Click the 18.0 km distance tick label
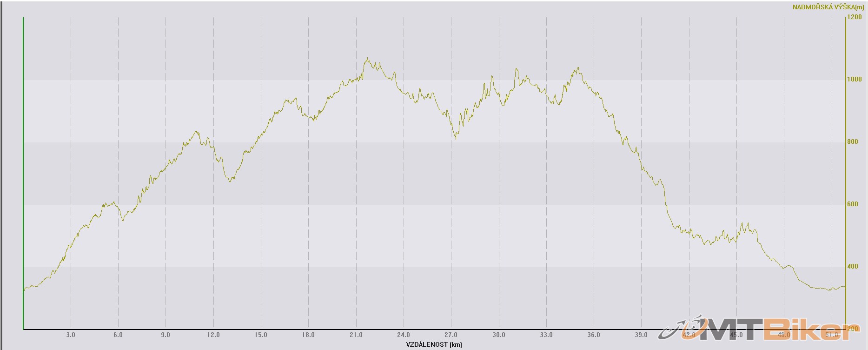 pyautogui.click(x=308, y=335)
